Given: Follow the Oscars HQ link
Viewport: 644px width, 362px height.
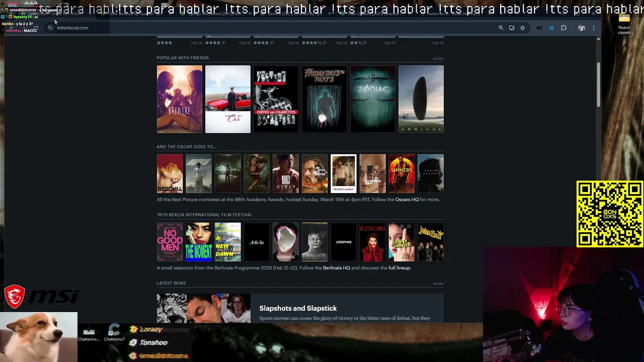Looking at the screenshot, I should pos(407,200).
